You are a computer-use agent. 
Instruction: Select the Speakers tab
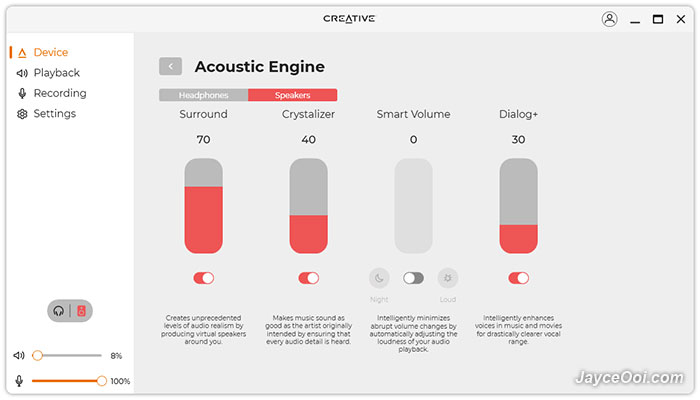pyautogui.click(x=292, y=95)
